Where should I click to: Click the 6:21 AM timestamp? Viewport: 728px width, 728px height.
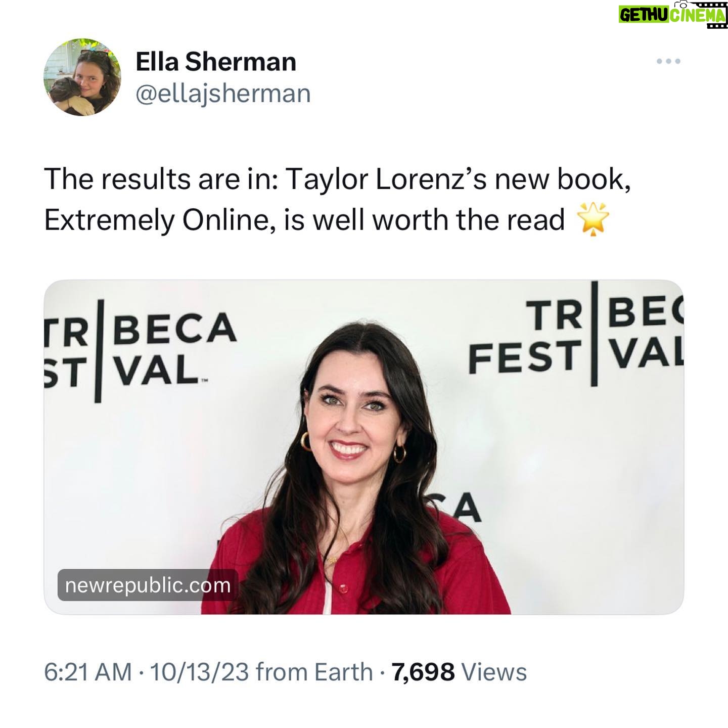[x=88, y=672]
